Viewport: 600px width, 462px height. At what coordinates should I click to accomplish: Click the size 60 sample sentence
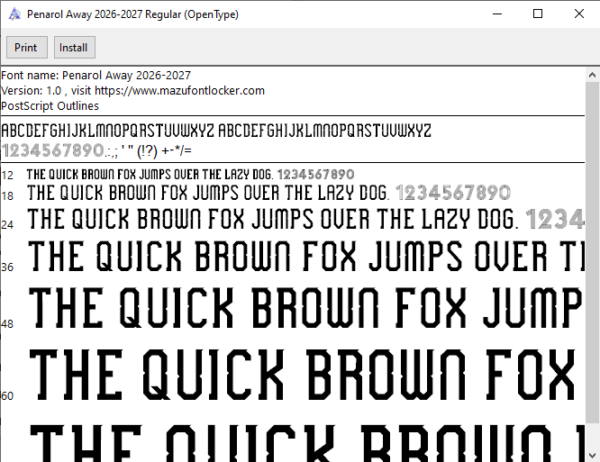pos(302,374)
